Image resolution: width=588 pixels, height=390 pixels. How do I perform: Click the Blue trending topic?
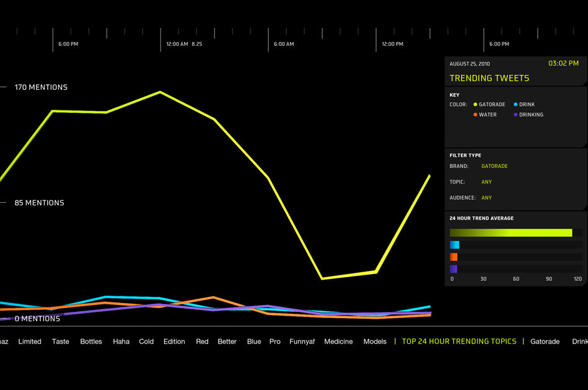[254, 342]
